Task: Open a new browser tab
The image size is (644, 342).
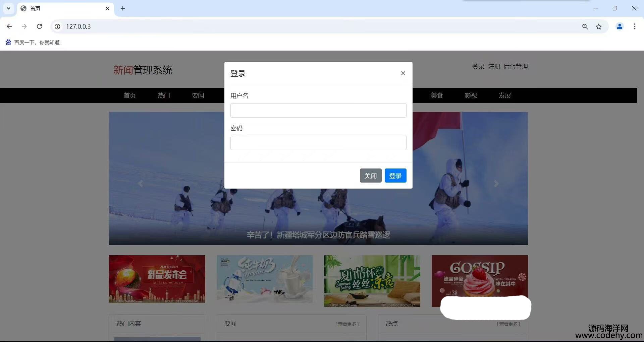Action: (x=123, y=8)
